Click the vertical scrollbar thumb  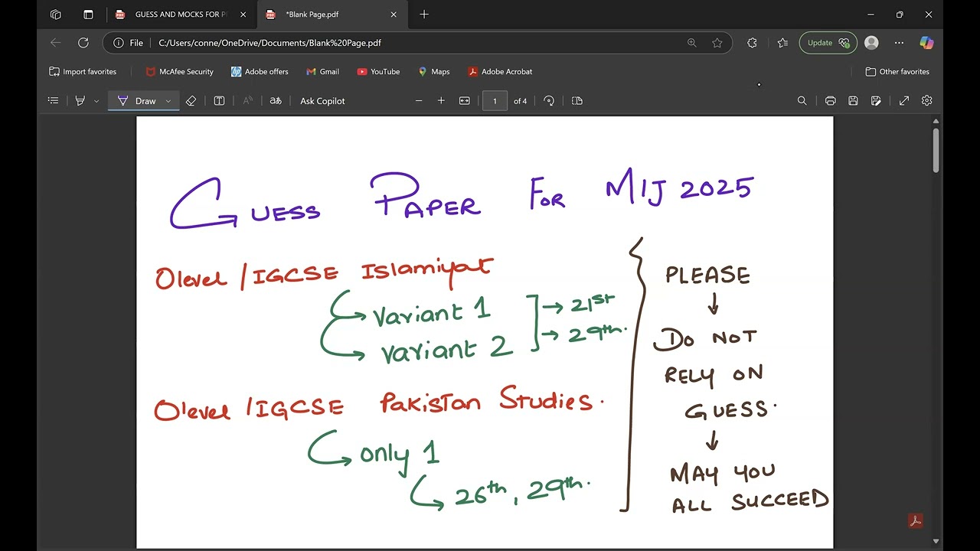[x=936, y=150]
